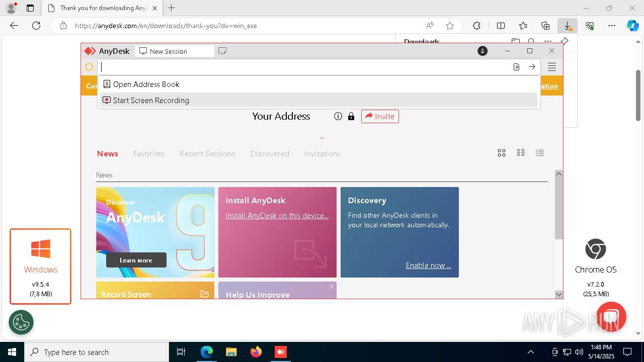The image size is (644, 362).
Task: Click the Windows download tile on the webpage
Action: (x=41, y=266)
